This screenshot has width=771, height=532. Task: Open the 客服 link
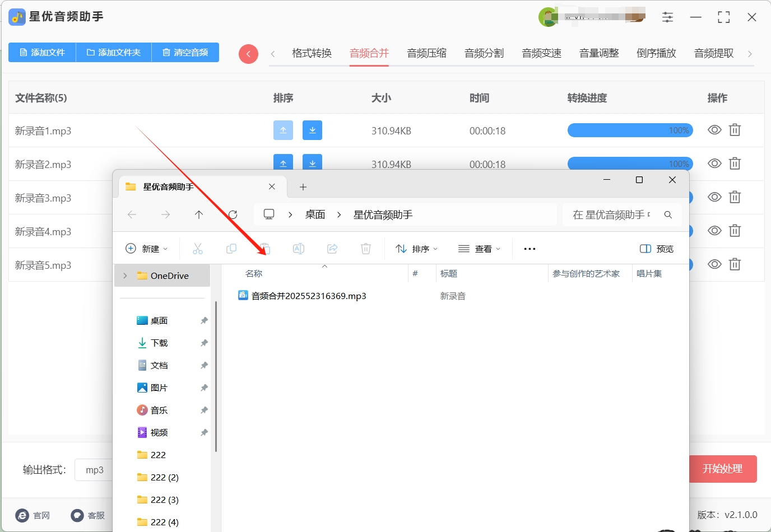click(x=88, y=515)
